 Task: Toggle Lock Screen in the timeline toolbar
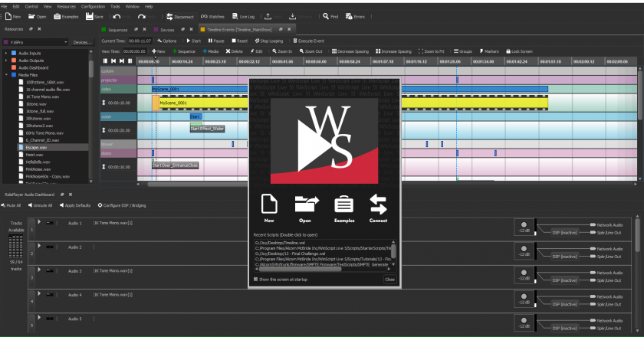coord(519,51)
